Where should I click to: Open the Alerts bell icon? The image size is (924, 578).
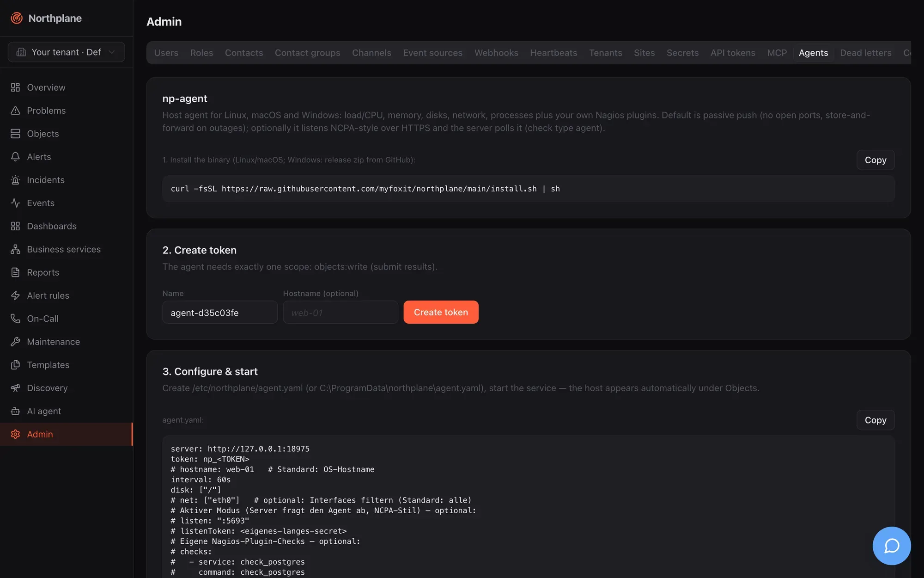click(15, 157)
